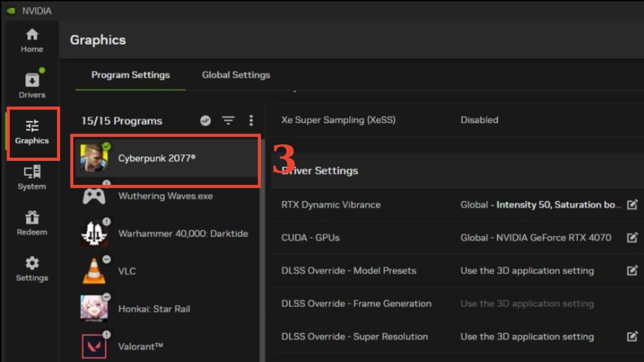Click the "15/15 Programs" count text
Viewport: 644px width, 362px height.
[122, 121]
